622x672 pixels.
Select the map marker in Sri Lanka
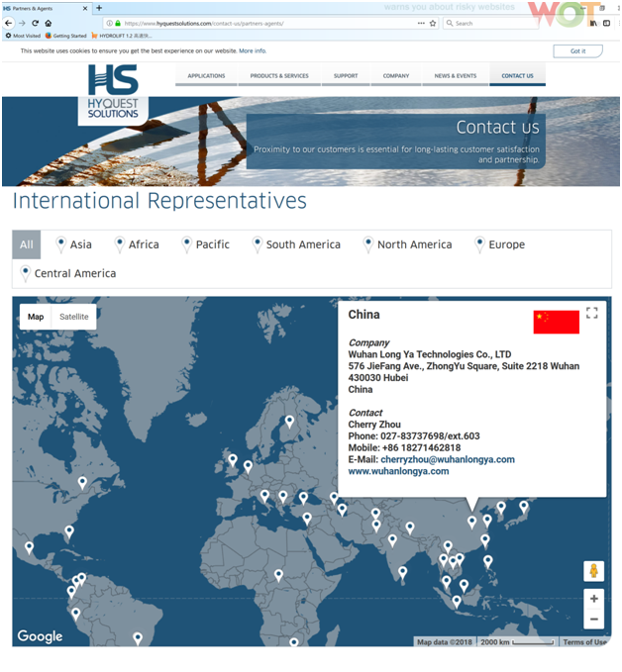(x=402, y=573)
